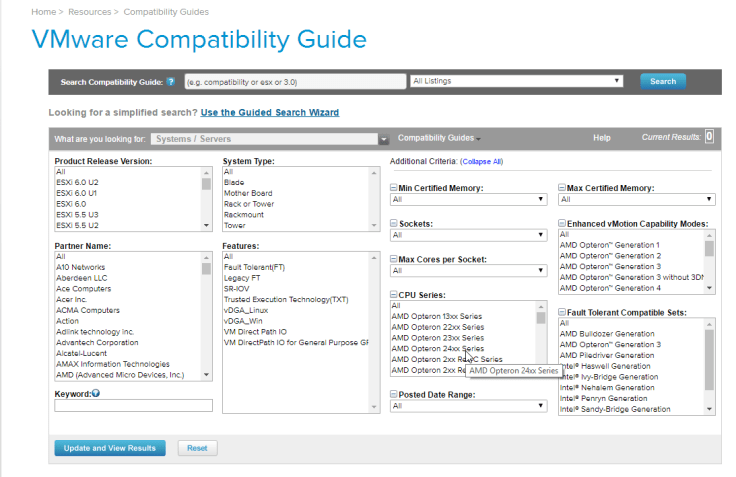Open the Max Cores per Socket dropdown

click(468, 270)
